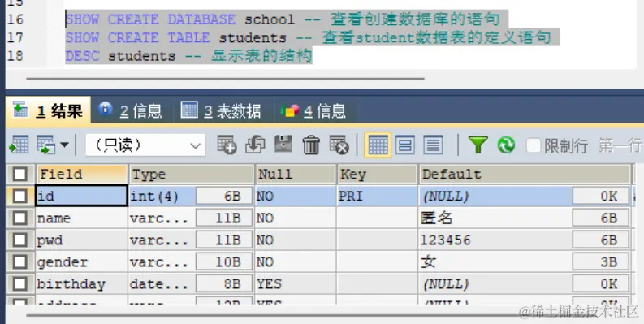Image resolution: width=644 pixels, height=324 pixels.
Task: Check the id row checkbox
Action: (x=19, y=197)
